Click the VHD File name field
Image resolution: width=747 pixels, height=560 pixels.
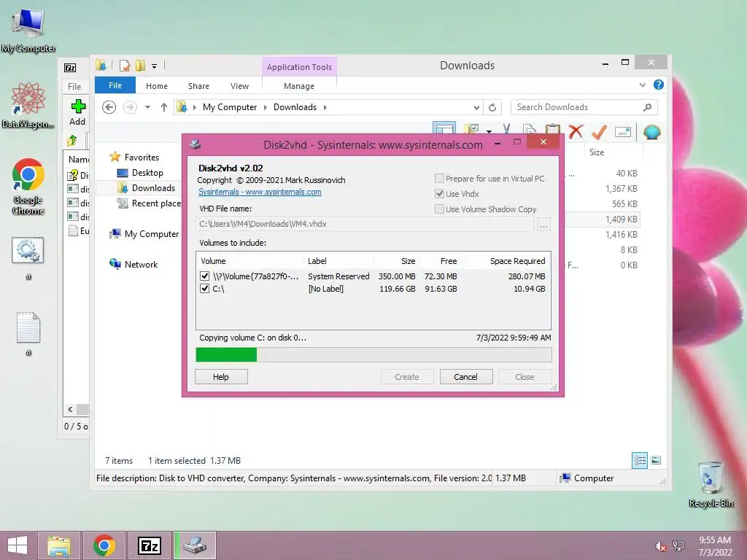pos(365,224)
